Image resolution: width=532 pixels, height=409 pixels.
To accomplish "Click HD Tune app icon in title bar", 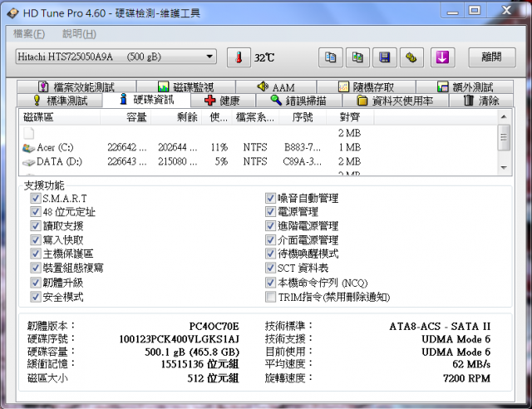I will click(13, 13).
